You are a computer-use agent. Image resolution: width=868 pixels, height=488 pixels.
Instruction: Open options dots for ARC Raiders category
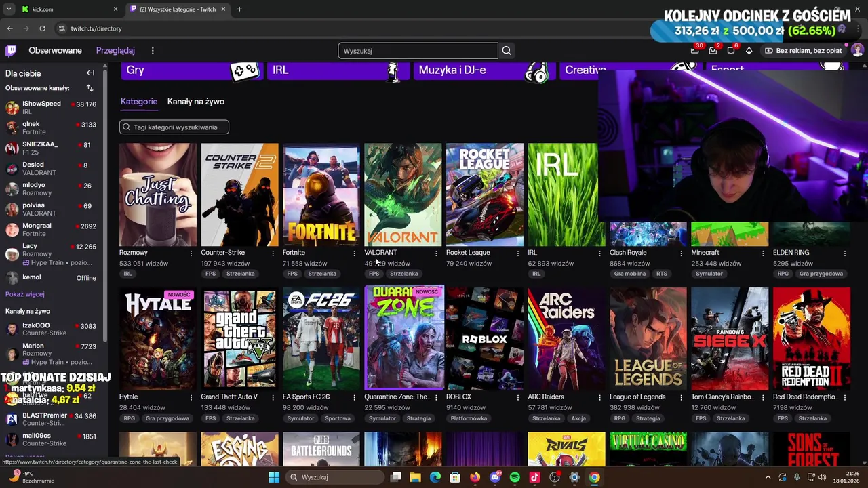(x=599, y=397)
